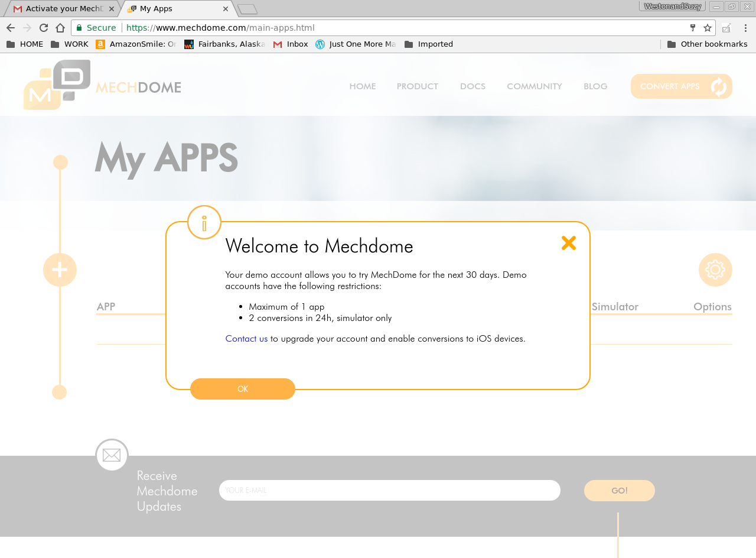
Task: Open Chrome's three-dot menu
Action: coord(745,28)
